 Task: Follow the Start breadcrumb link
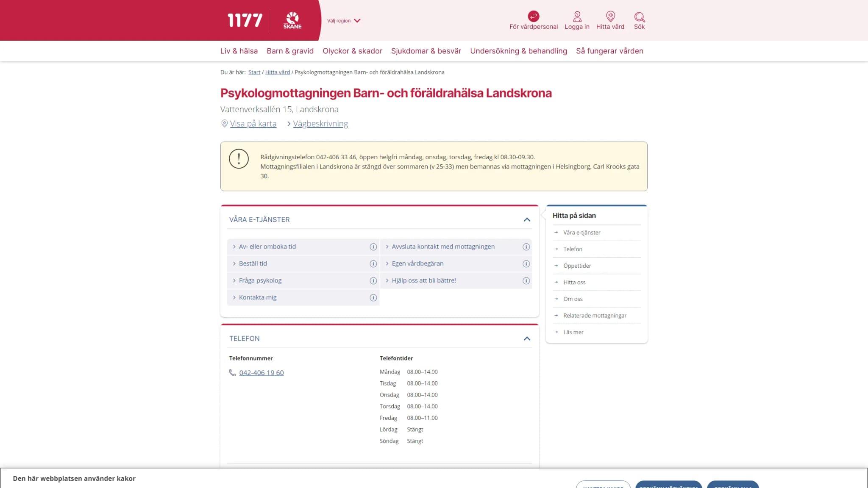pos(254,72)
